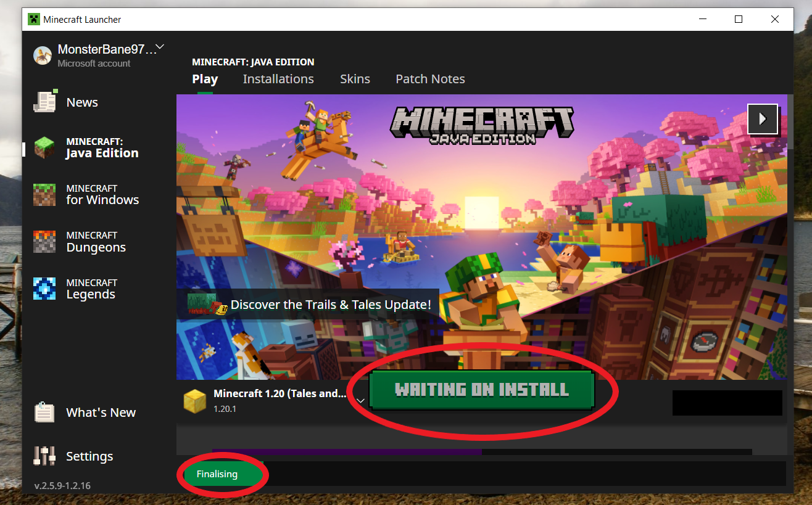Click the launcher version text v.2.5.9-1.2.16

(62, 486)
